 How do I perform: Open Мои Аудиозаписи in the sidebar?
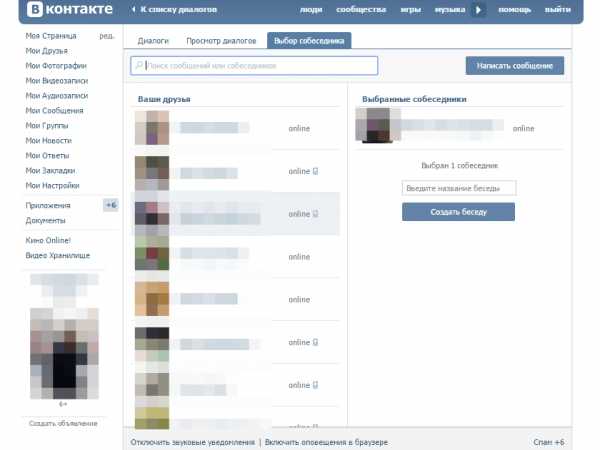[x=57, y=95]
